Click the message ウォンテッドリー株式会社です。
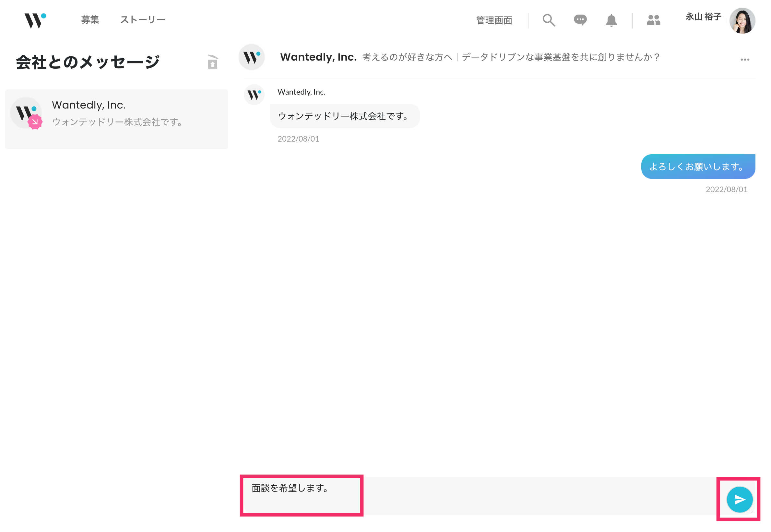Viewport: 771px width, 532px height. click(x=345, y=116)
